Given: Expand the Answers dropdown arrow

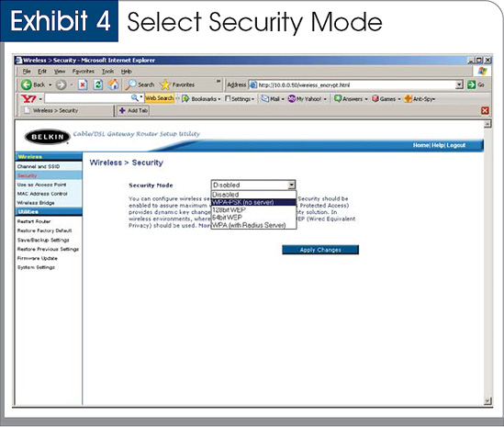Looking at the screenshot, I should pos(366,99).
